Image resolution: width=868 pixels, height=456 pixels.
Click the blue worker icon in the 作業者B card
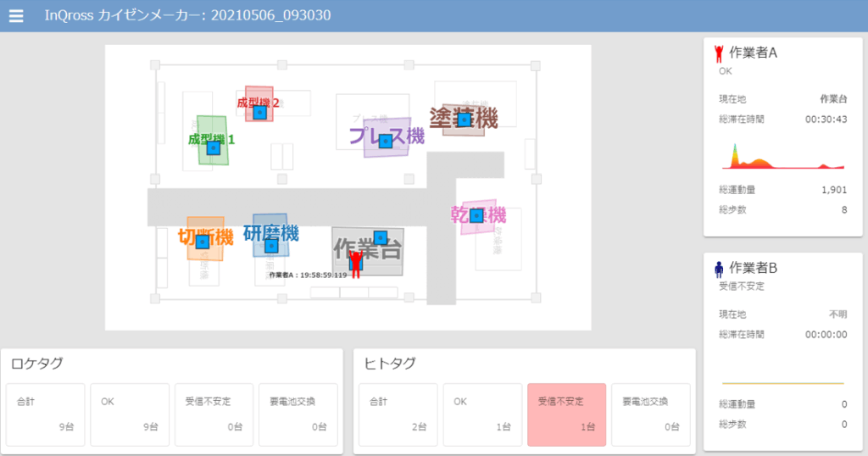pos(719,269)
